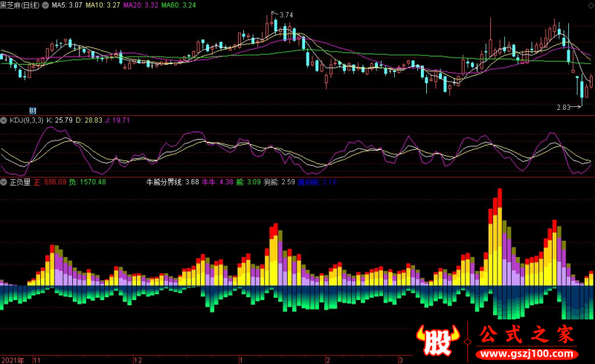Viewport: 595px width, 364px height.
Task: Open the www.gszj100.com link
Action: click(x=527, y=354)
